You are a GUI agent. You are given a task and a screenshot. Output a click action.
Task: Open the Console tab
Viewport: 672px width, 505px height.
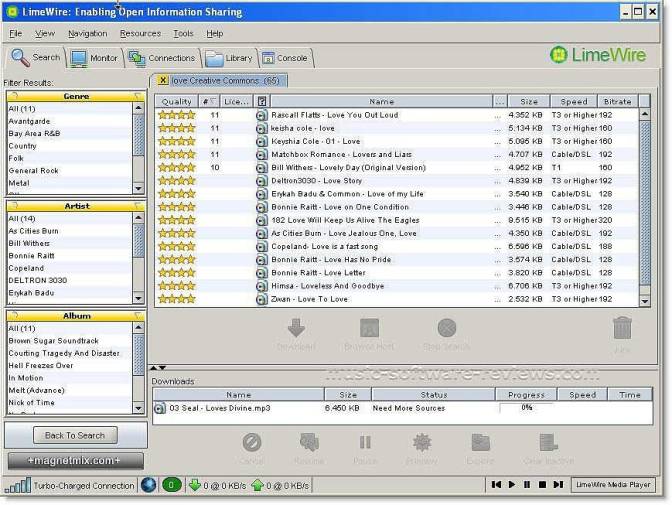pos(285,57)
